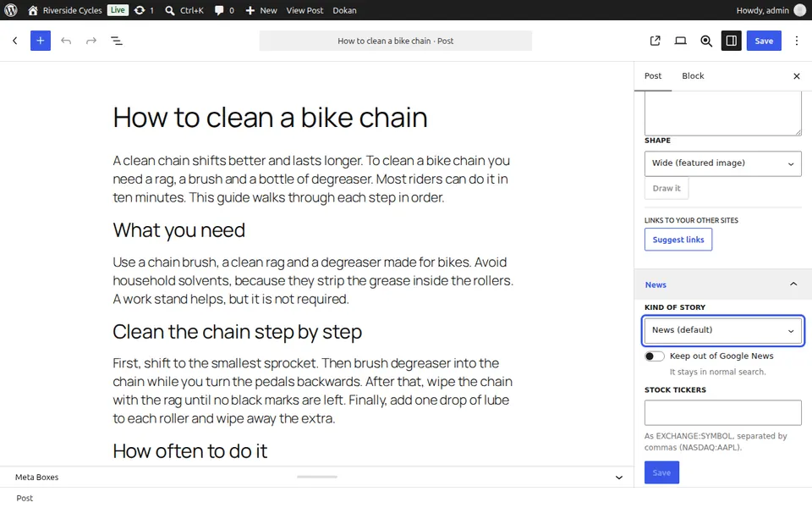Click the admin user avatar
Viewport: 812px width, 508px height.
tap(800, 10)
